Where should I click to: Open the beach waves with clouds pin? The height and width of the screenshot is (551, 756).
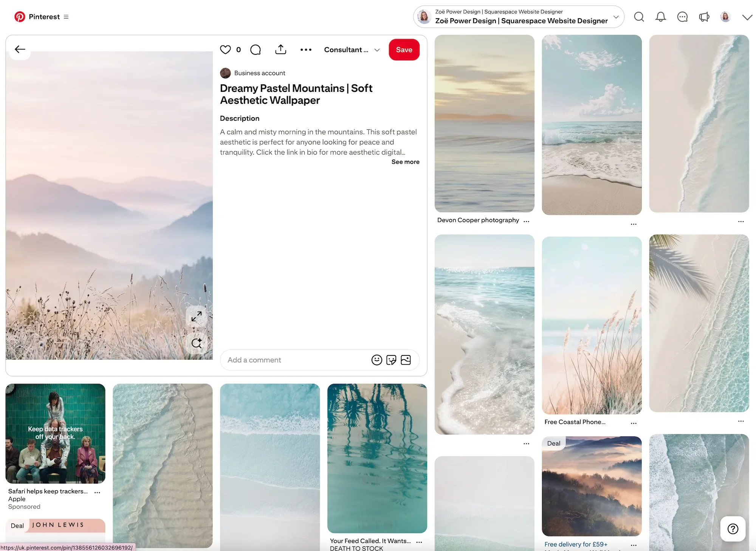click(592, 125)
